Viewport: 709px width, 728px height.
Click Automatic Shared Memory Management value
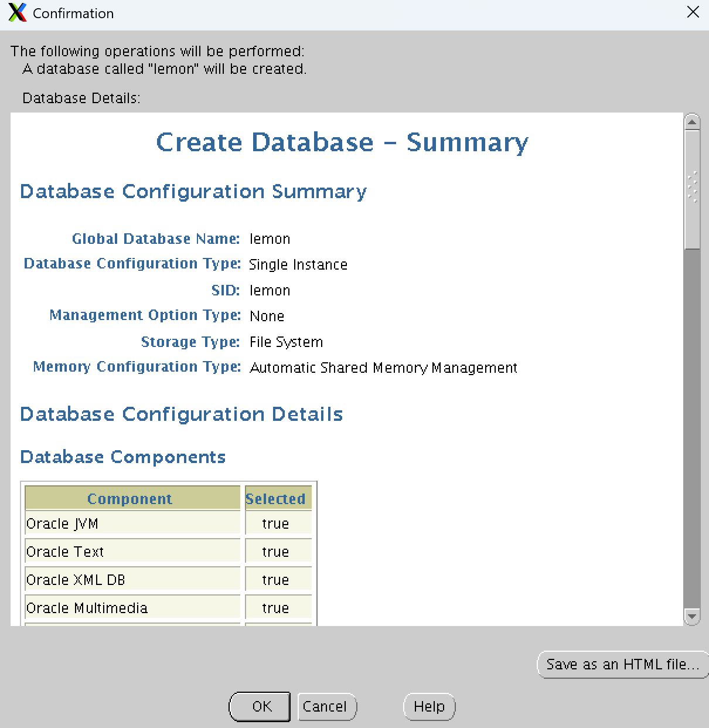click(384, 368)
